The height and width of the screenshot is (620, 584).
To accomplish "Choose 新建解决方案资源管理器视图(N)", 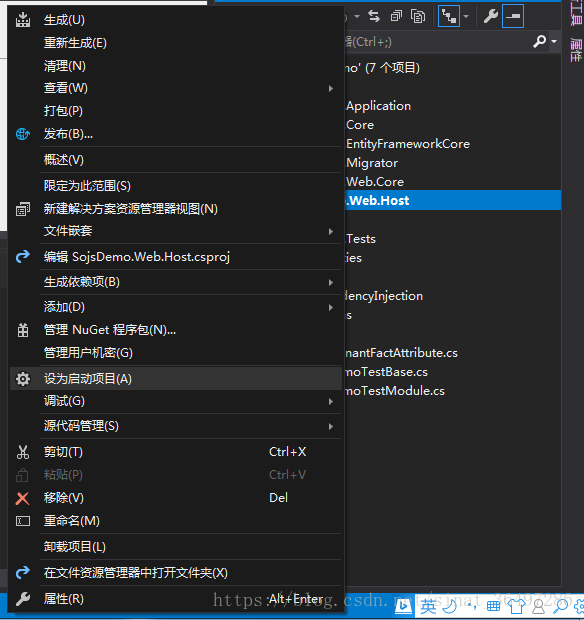I will [x=176, y=209].
